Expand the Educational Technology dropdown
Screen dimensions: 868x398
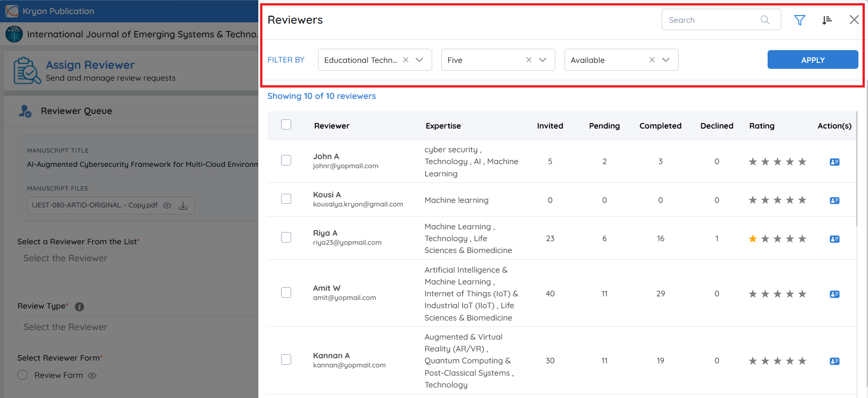[419, 60]
